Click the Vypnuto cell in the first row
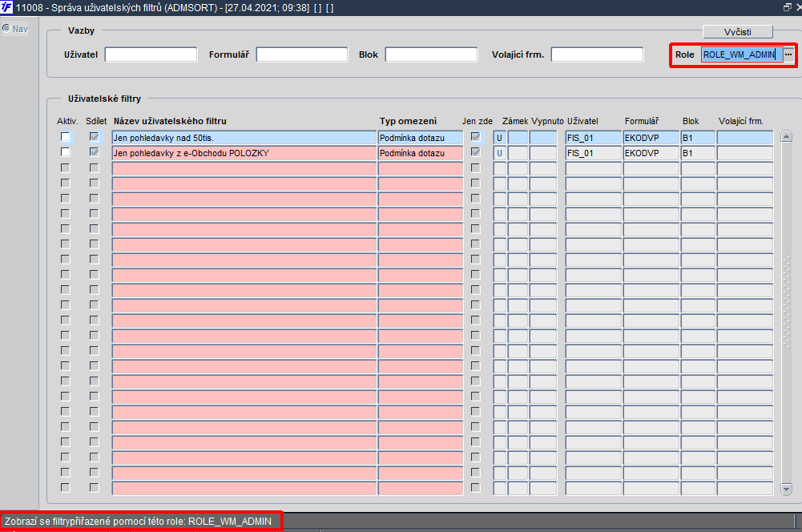Viewport: 802px width, 532px height. point(543,138)
